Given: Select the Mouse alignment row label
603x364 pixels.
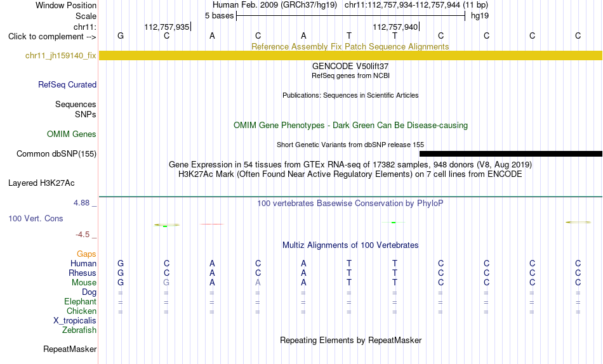Looking at the screenshot, I should tap(84, 283).
